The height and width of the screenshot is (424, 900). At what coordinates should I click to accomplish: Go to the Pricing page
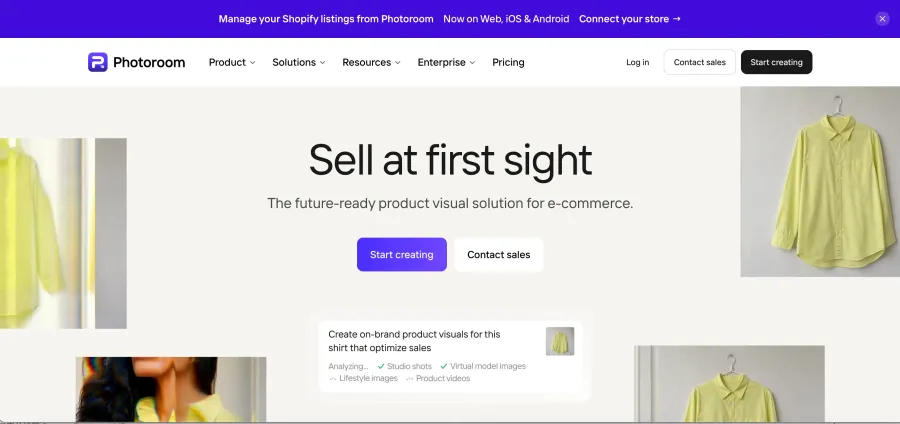coord(508,62)
